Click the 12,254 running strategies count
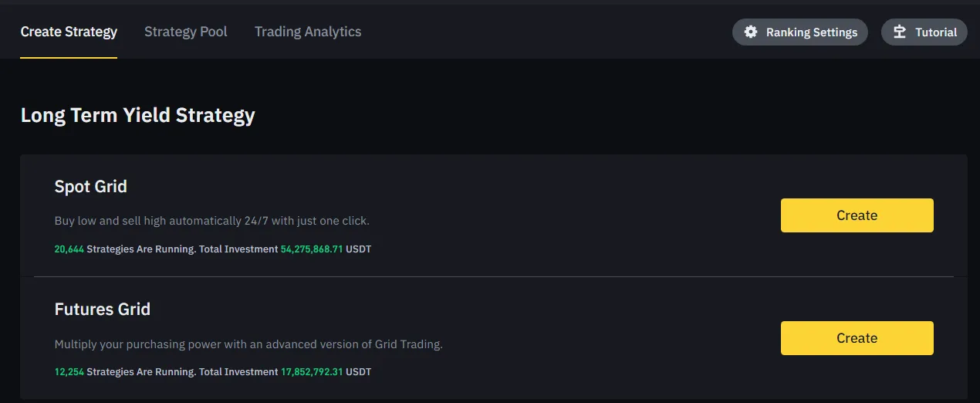 point(69,372)
